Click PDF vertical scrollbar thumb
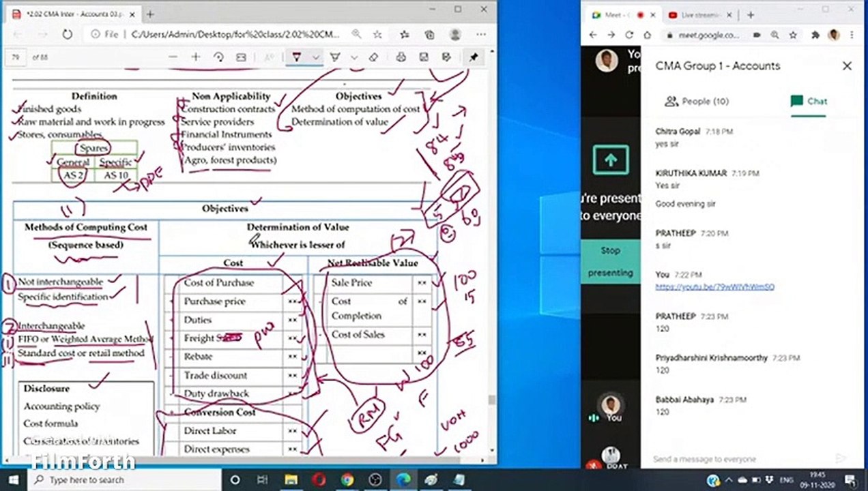 tap(491, 401)
